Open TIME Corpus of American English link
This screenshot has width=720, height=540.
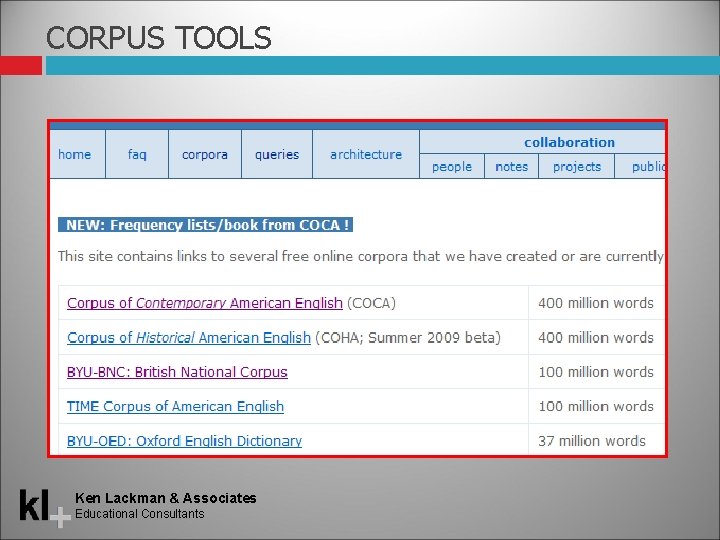click(175, 406)
